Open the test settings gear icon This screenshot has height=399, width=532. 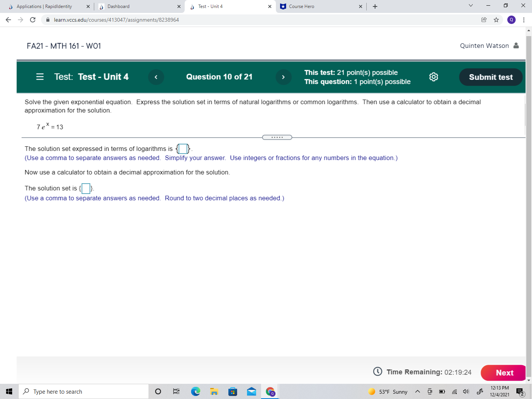433,77
